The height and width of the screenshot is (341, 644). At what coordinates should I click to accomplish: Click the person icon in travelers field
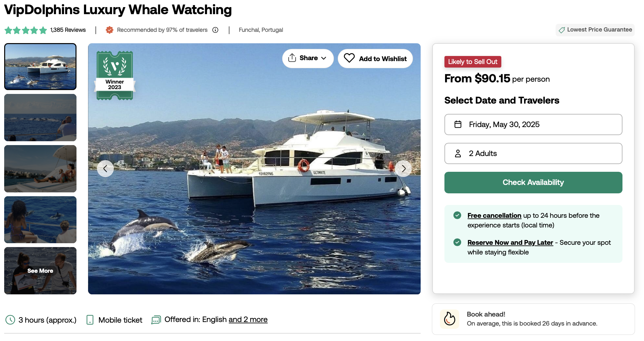[458, 153]
